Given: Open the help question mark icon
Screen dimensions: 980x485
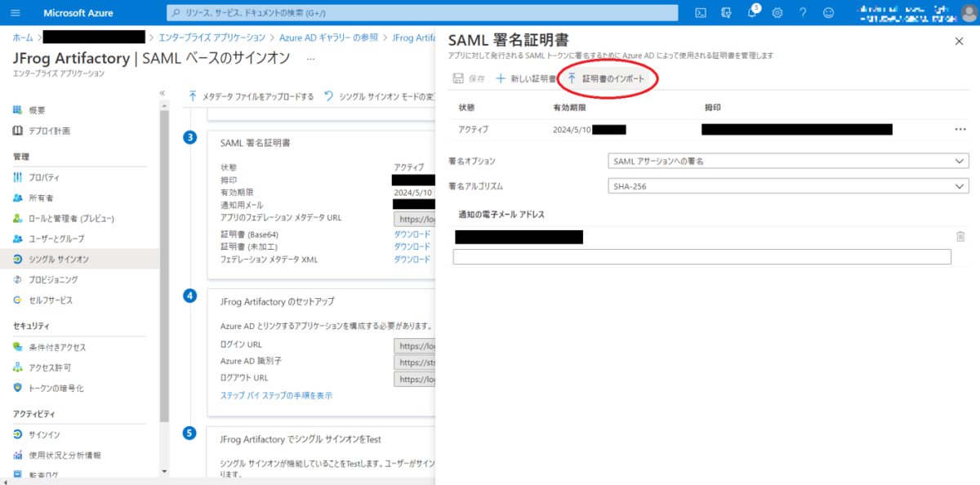Looking at the screenshot, I should (804, 13).
